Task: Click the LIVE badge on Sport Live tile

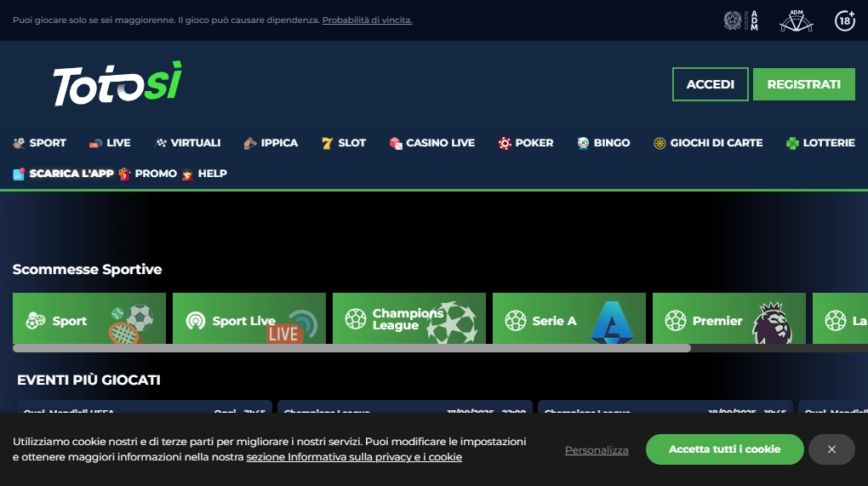Action: coord(283,334)
